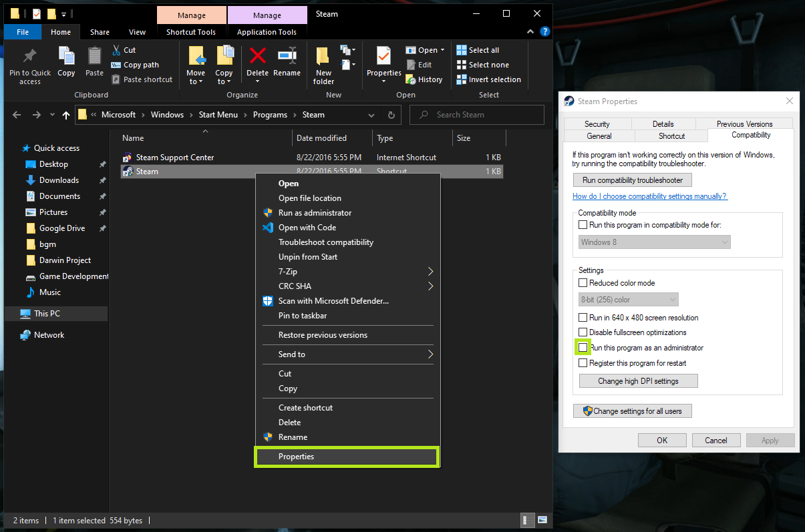Screen dimensions: 805x532
Task: Click Select none in ribbon
Action: click(x=482, y=65)
